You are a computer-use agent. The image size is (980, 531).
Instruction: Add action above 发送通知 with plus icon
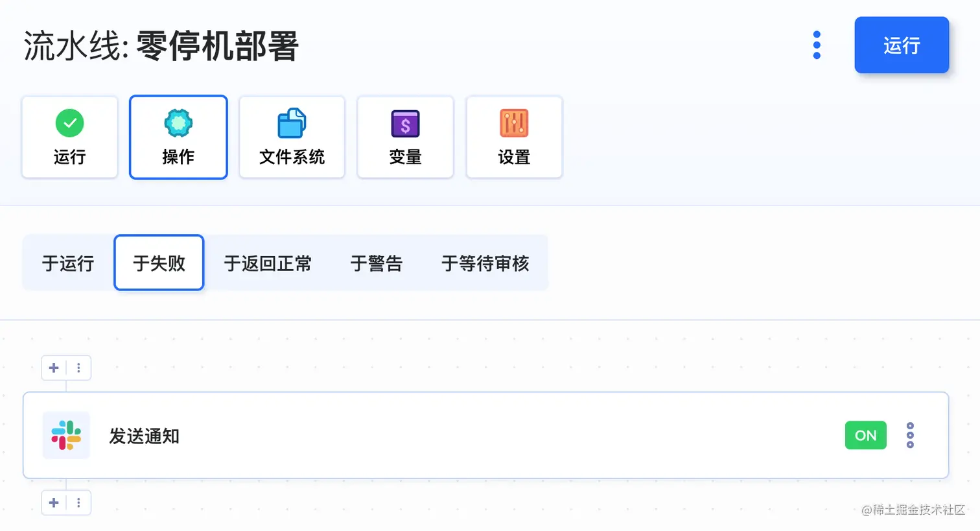tap(54, 368)
